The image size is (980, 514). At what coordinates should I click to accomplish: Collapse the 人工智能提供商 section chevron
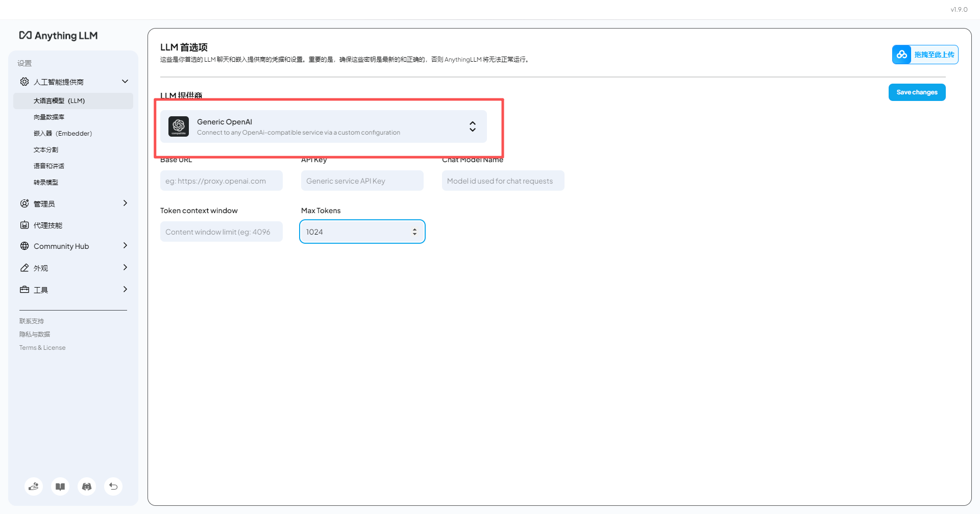125,82
